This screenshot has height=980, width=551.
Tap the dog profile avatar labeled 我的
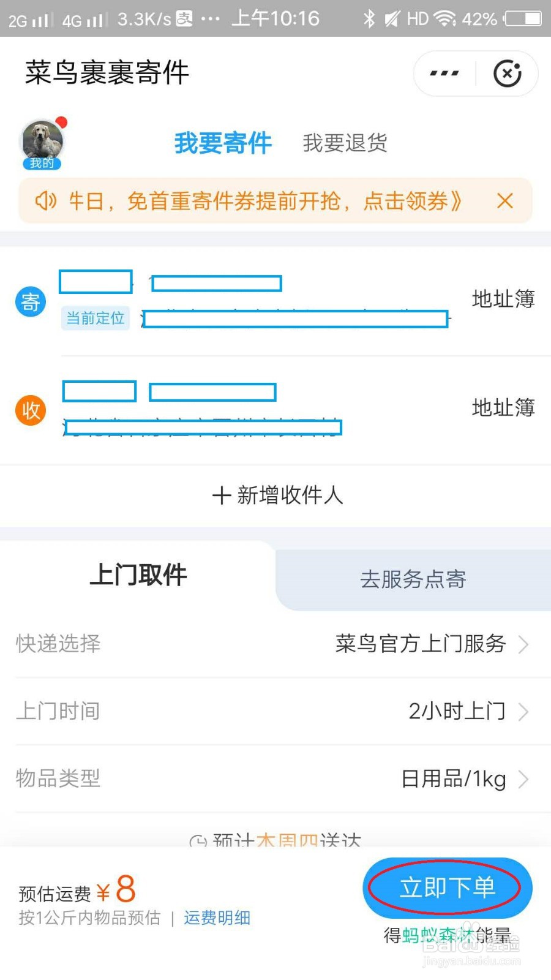(x=42, y=144)
